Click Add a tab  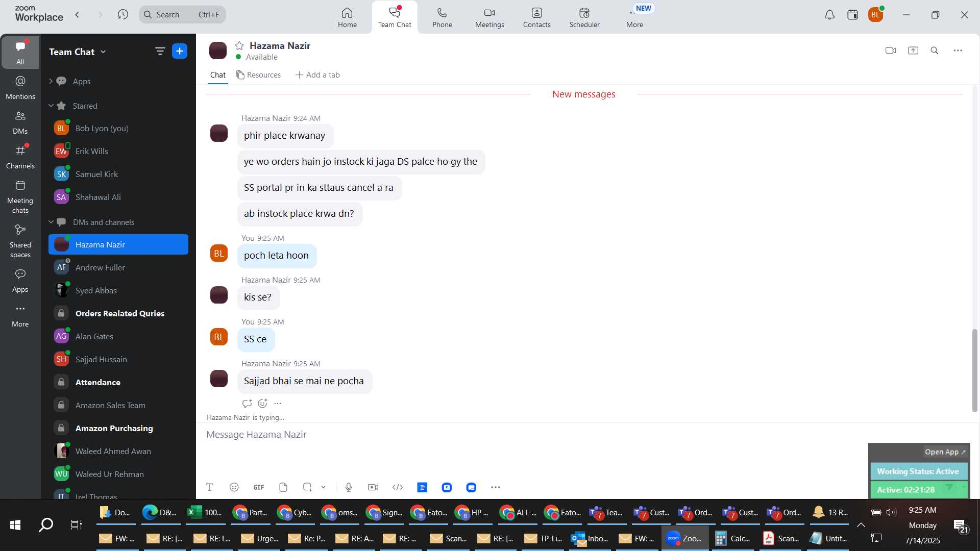coord(317,75)
